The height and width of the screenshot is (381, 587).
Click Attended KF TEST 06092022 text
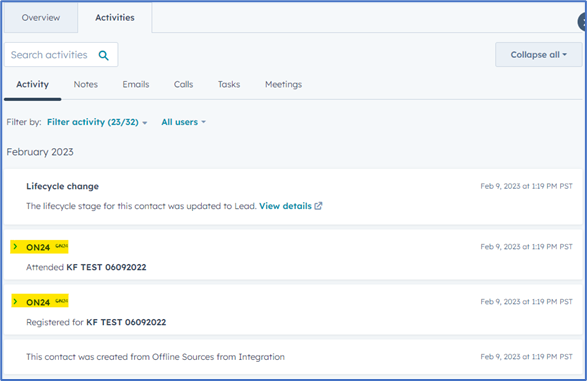pyautogui.click(x=86, y=267)
